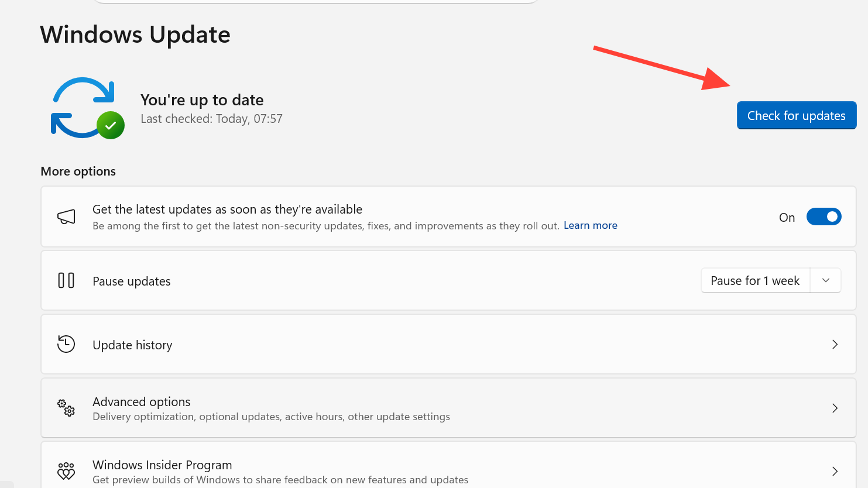
Task: Toggle off Get the latest updates switch
Action: (824, 216)
